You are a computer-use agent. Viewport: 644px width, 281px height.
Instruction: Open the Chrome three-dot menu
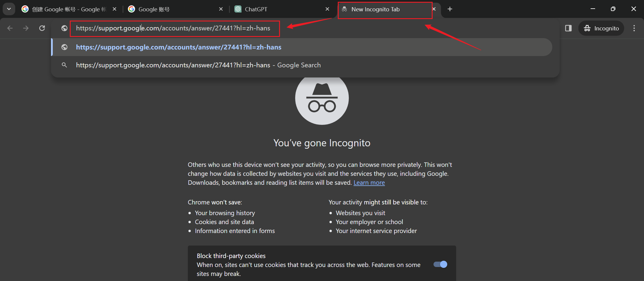(634, 28)
